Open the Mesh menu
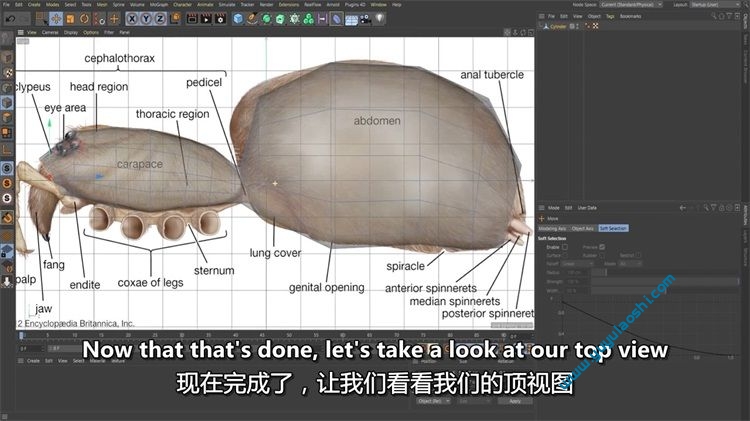Image resolution: width=750 pixels, height=421 pixels. coord(102,5)
